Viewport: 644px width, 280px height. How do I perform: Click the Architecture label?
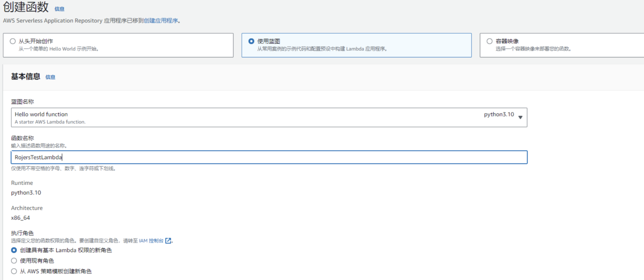(x=27, y=208)
